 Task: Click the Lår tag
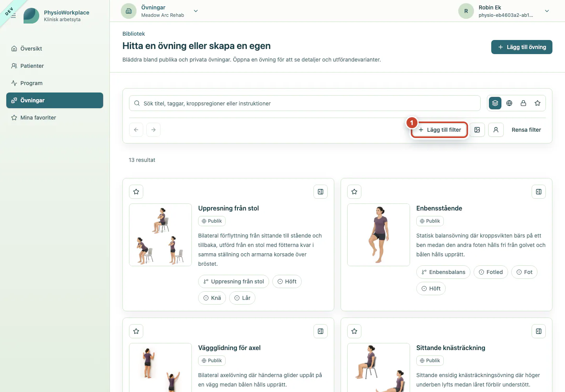click(242, 298)
